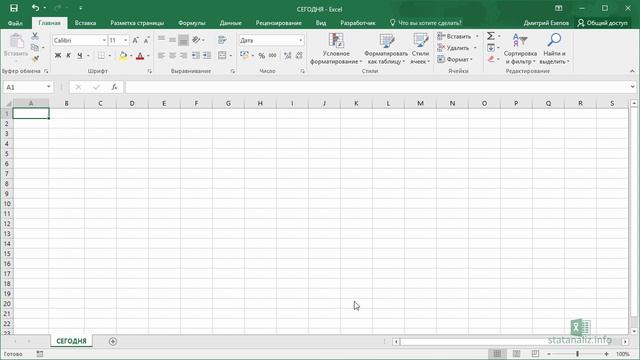This screenshot has width=640, height=360.
Task: Toggle Italic (К) formatting
Action: pos(68,56)
